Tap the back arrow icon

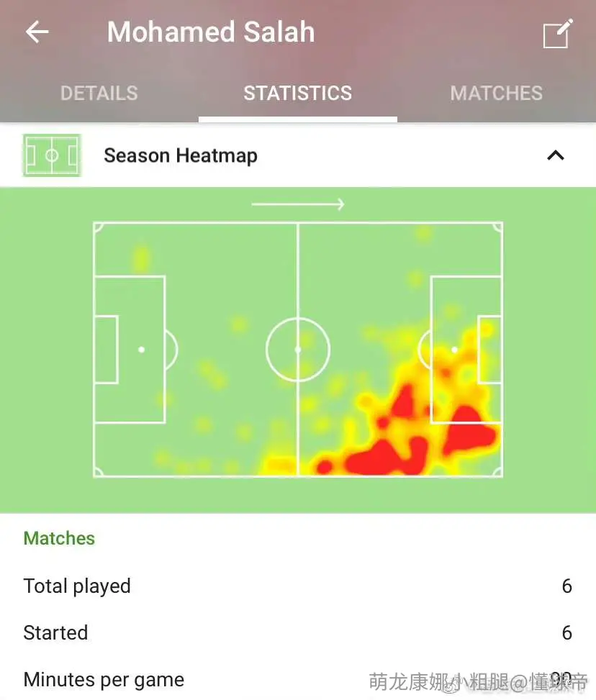(37, 32)
